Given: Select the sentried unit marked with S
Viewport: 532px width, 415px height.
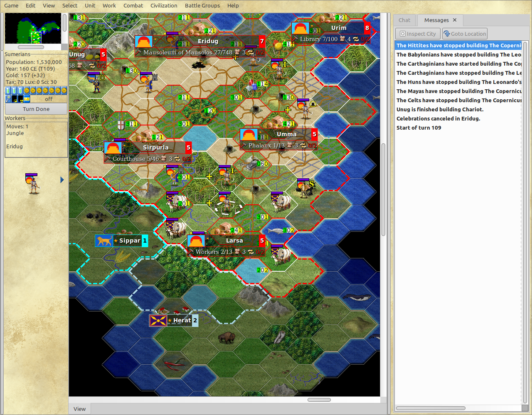Looking at the screenshot, I should tap(305, 188).
